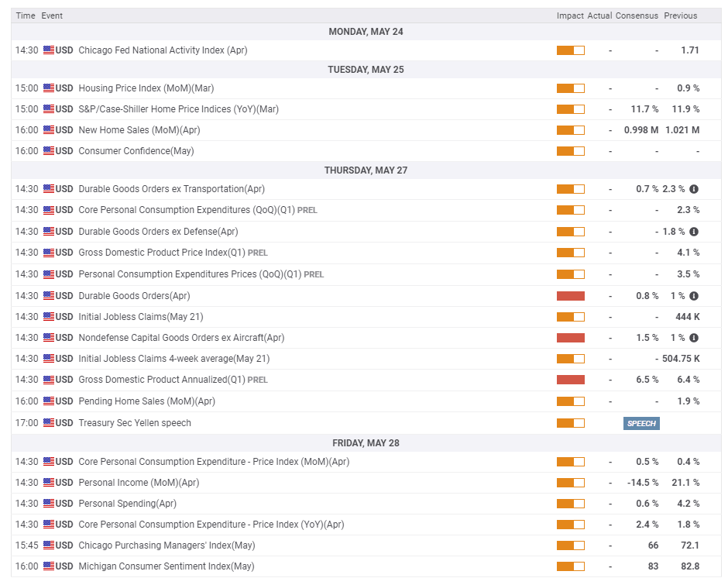Click the Thursday, May 27 date header

point(366,170)
